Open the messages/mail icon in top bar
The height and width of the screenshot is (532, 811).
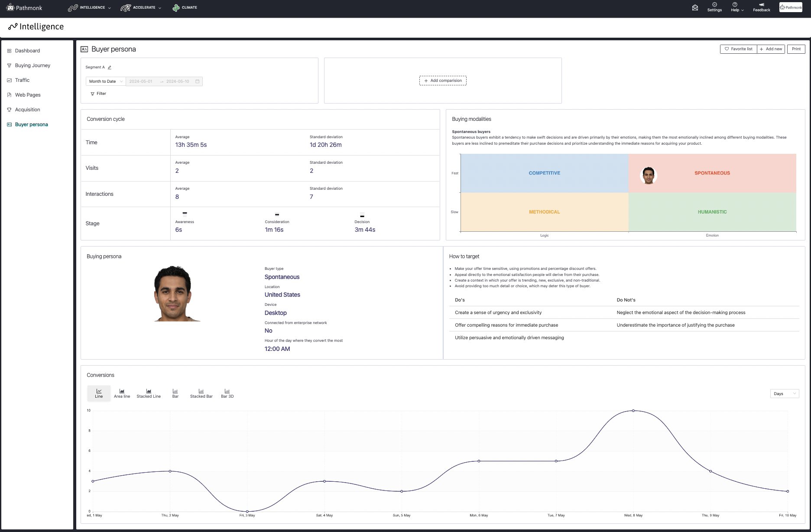click(695, 7)
